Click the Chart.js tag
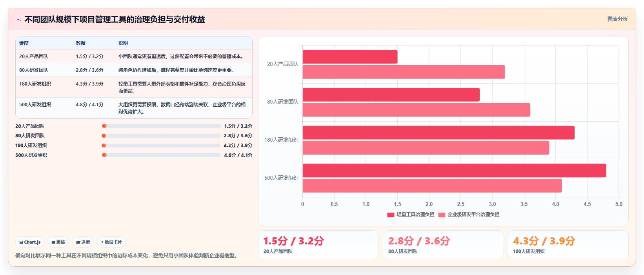The image size is (644, 275). pyautogui.click(x=30, y=242)
